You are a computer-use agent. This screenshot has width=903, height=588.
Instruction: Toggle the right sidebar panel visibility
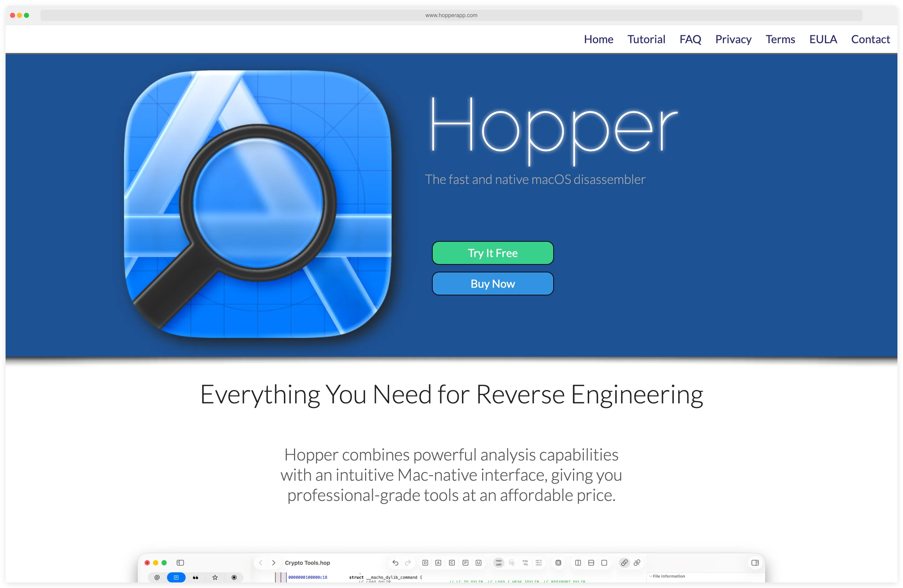755,563
